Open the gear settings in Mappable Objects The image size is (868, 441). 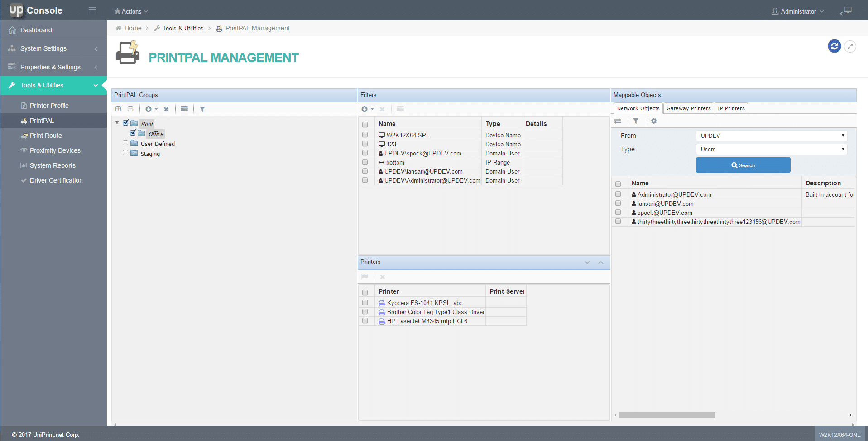point(654,121)
